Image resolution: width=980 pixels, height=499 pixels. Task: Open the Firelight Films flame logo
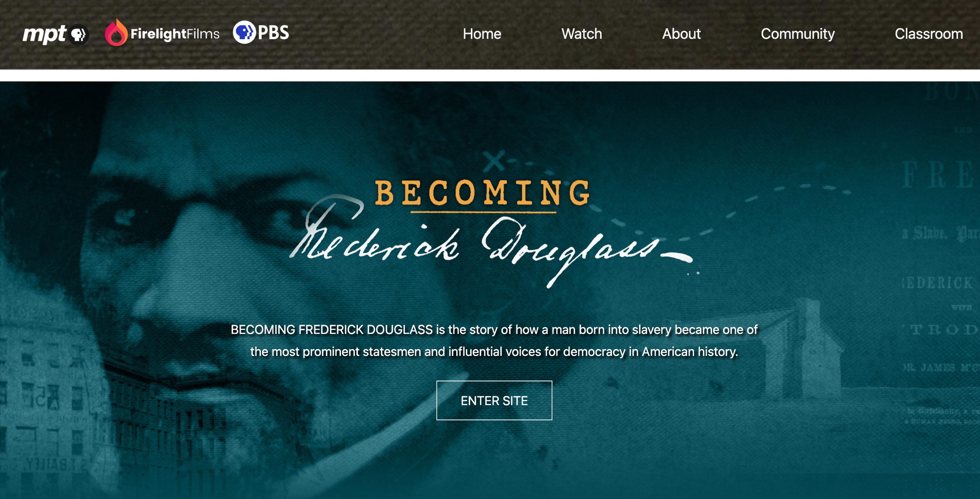pyautogui.click(x=116, y=33)
